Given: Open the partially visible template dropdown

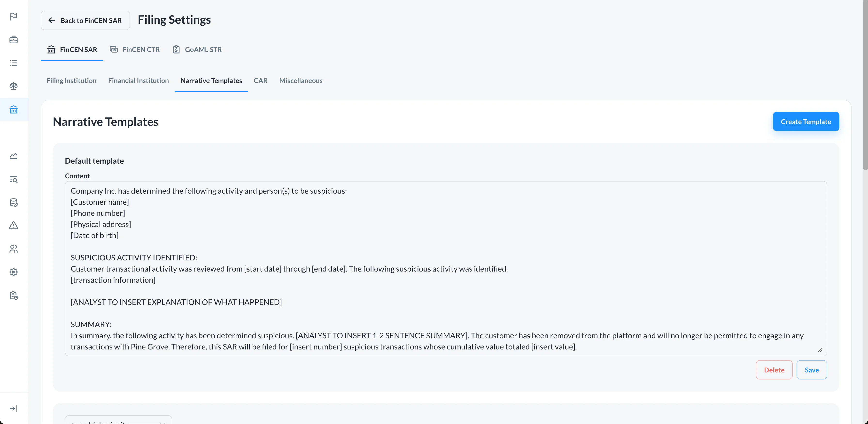Looking at the screenshot, I should [118, 421].
